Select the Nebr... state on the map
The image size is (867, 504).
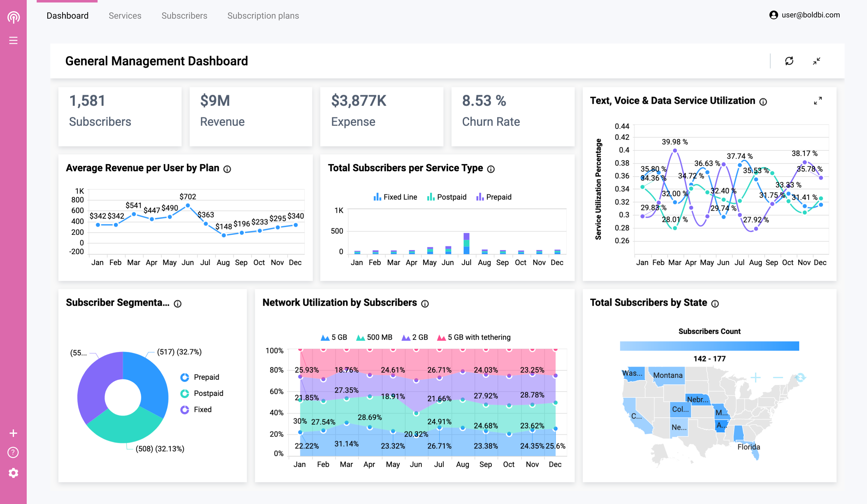(x=697, y=399)
